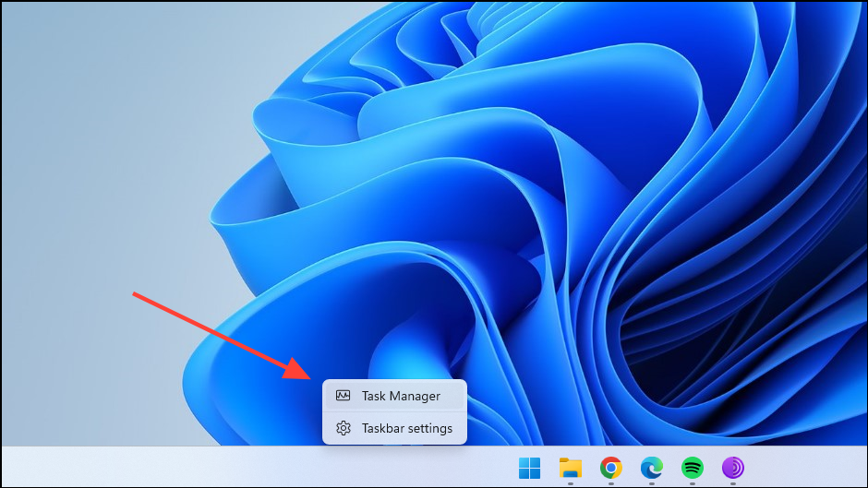Screen dimensions: 868x488
Task: Open Microsoft Edge from the taskbar
Action: [x=652, y=468]
